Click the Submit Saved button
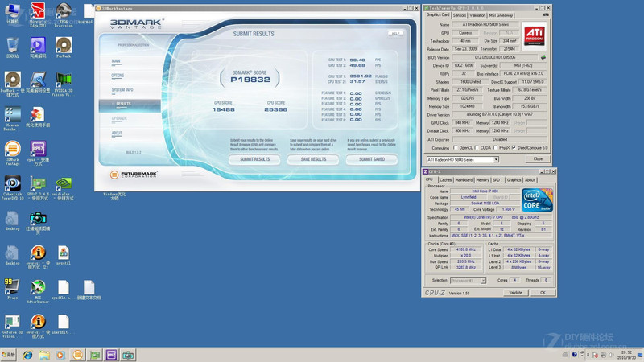The height and width of the screenshot is (362, 644). click(372, 159)
